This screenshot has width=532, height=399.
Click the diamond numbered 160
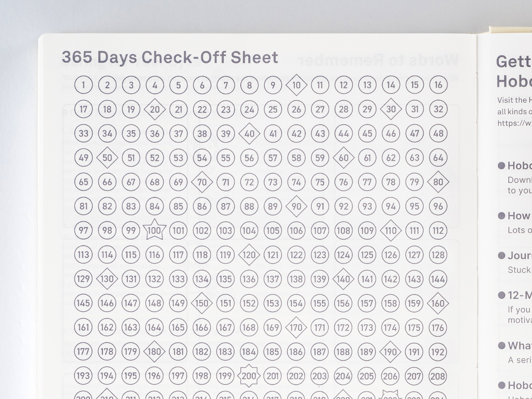[438, 303]
